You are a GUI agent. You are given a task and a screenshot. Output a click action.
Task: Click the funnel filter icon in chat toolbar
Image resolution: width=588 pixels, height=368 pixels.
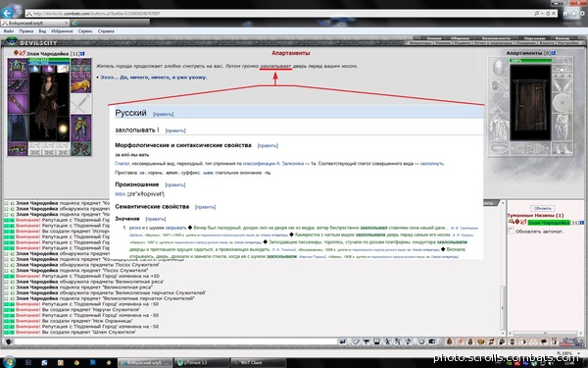coord(367,342)
